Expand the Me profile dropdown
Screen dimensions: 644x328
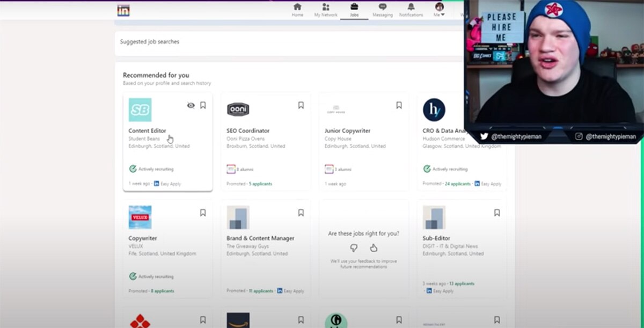tap(439, 10)
